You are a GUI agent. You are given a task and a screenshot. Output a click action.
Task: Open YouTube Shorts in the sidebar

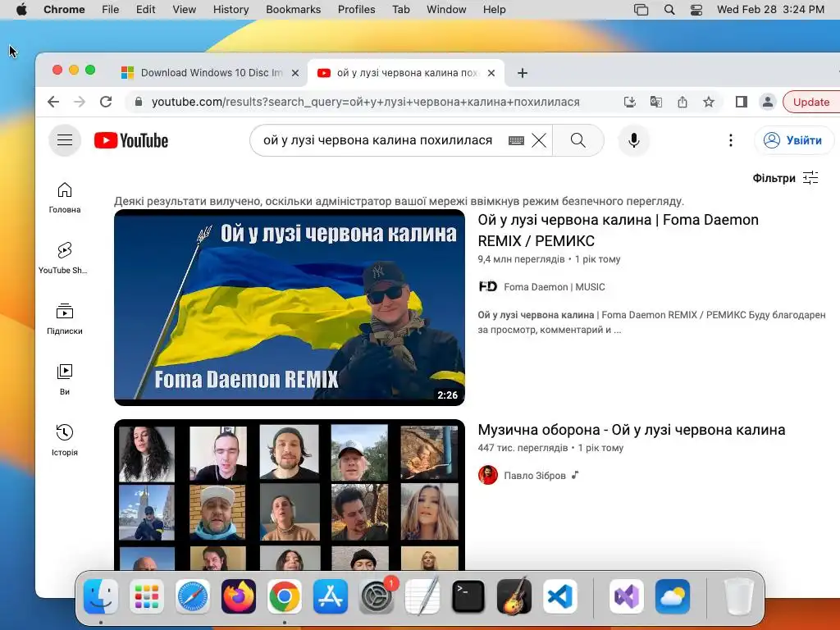(63, 258)
